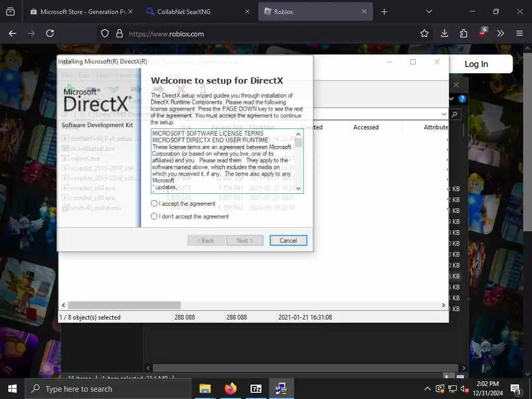The image size is (532, 399).
Task: Show hidden tray icons with the up chevron
Action: [x=428, y=389]
